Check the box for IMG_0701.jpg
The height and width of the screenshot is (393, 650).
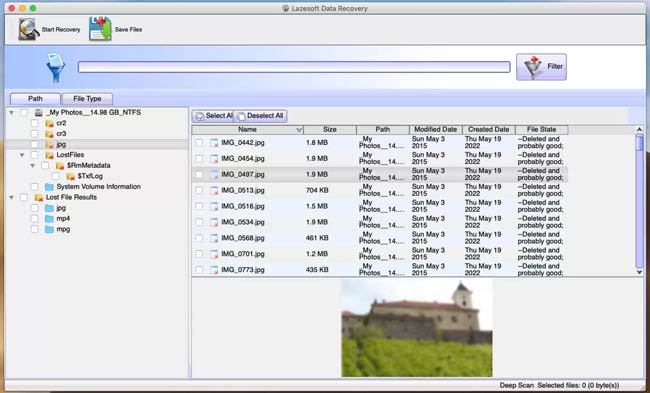click(199, 254)
